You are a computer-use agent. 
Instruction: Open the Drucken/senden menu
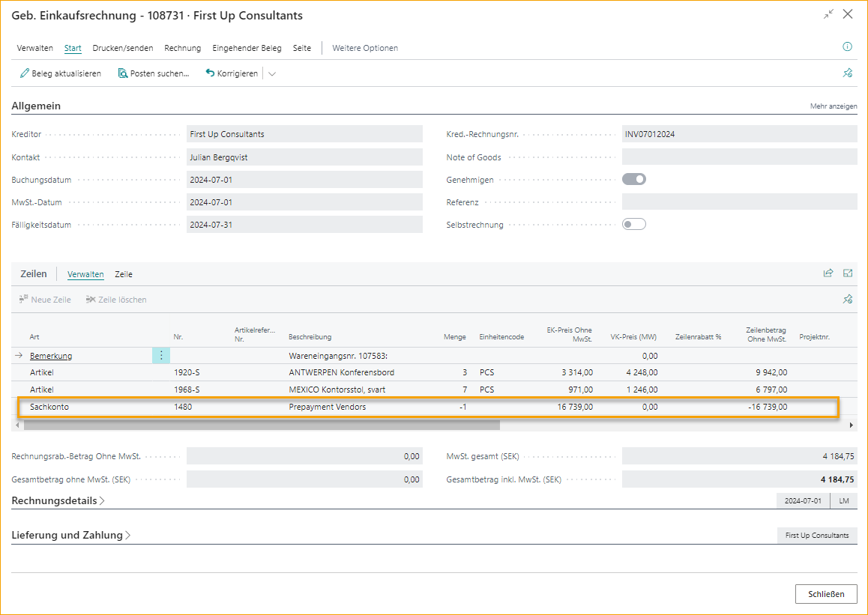click(122, 48)
